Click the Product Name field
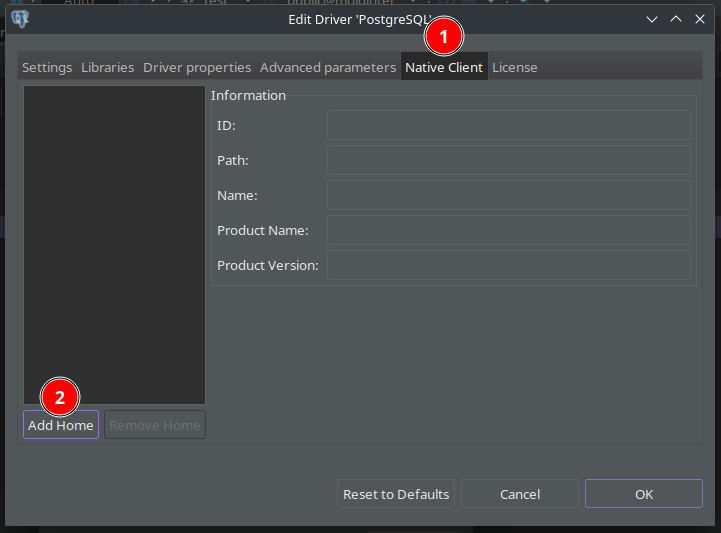The width and height of the screenshot is (721, 533). (x=509, y=230)
